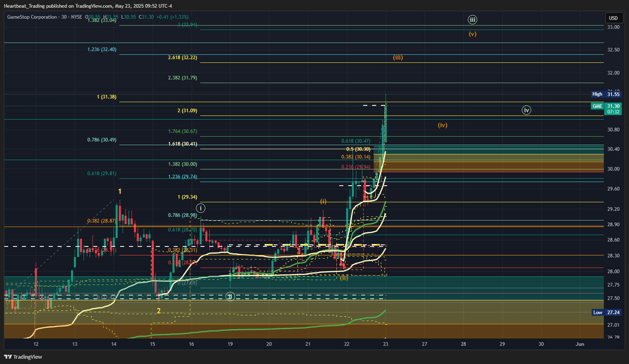Select the Low 27.24 price label
Viewport: 629px width, 364px height.
[x=606, y=313]
